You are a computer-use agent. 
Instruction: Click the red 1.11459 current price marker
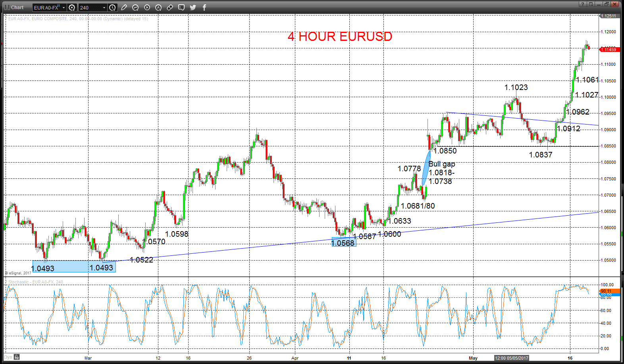pos(609,49)
